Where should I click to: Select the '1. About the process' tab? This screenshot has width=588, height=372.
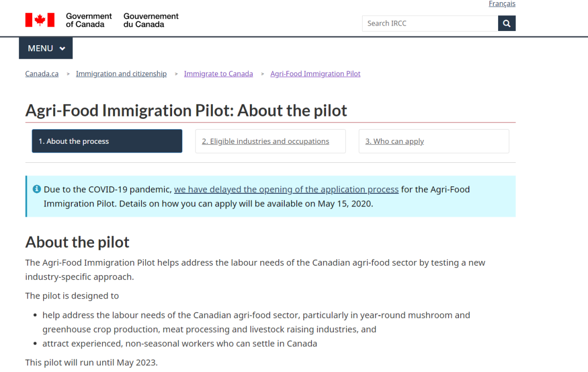(x=107, y=141)
